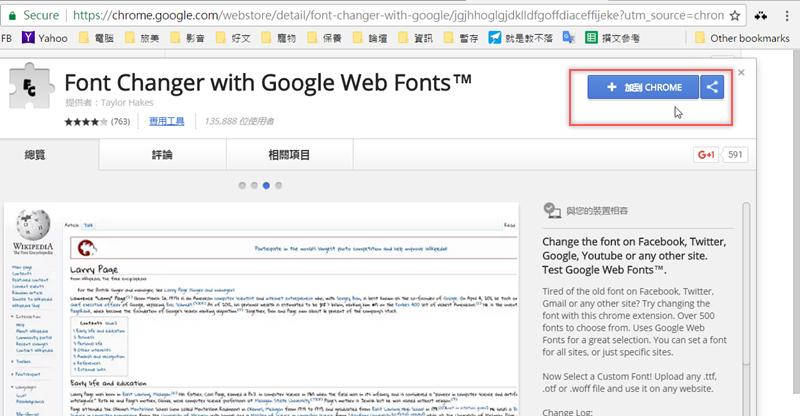
Task: Open the 實用工具 category link
Action: click(166, 122)
